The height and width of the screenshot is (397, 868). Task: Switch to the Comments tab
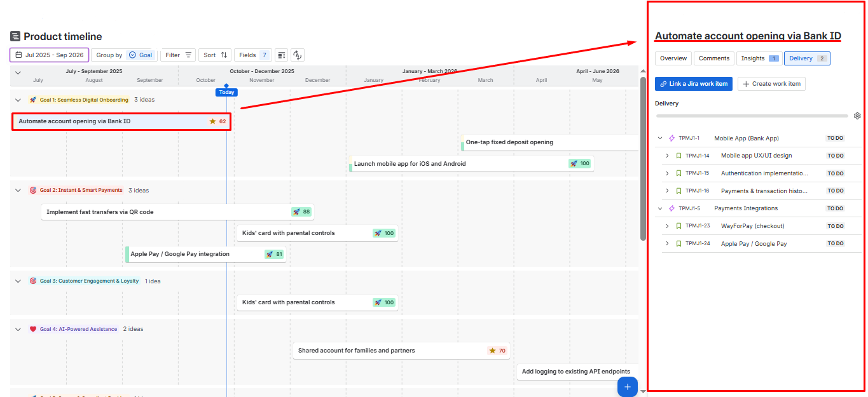[713, 58]
